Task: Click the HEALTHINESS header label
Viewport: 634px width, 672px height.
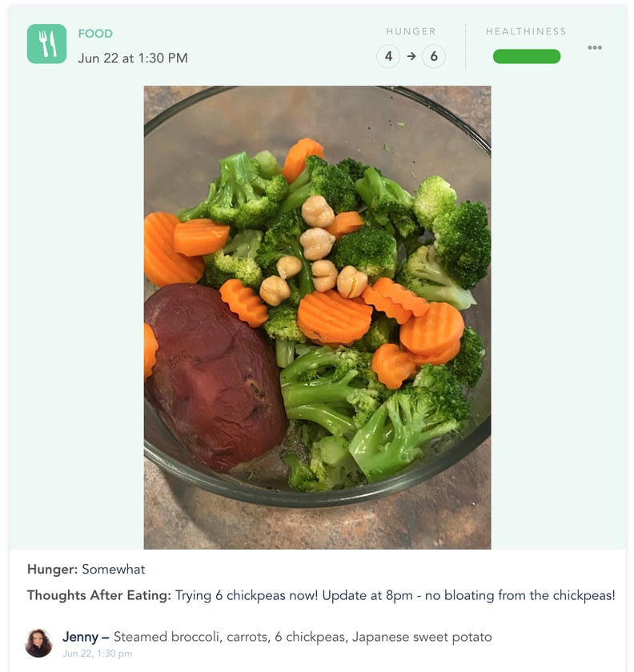Action: pyautogui.click(x=526, y=31)
